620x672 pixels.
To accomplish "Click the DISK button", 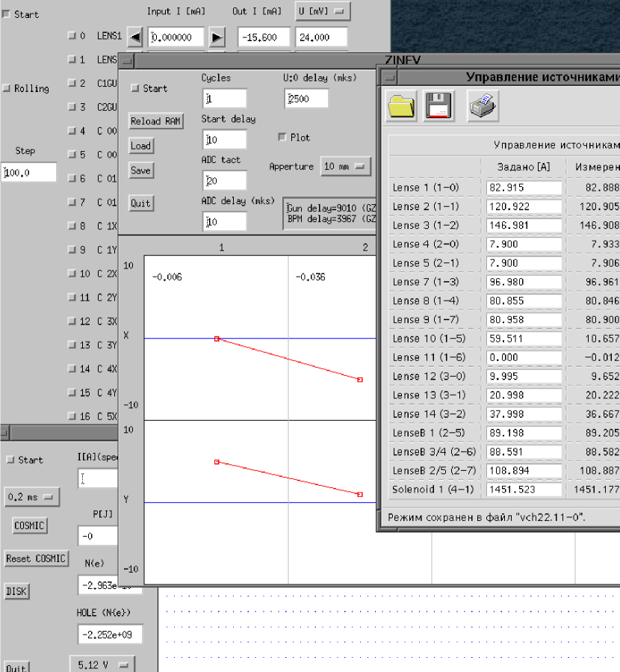I will 16,591.
